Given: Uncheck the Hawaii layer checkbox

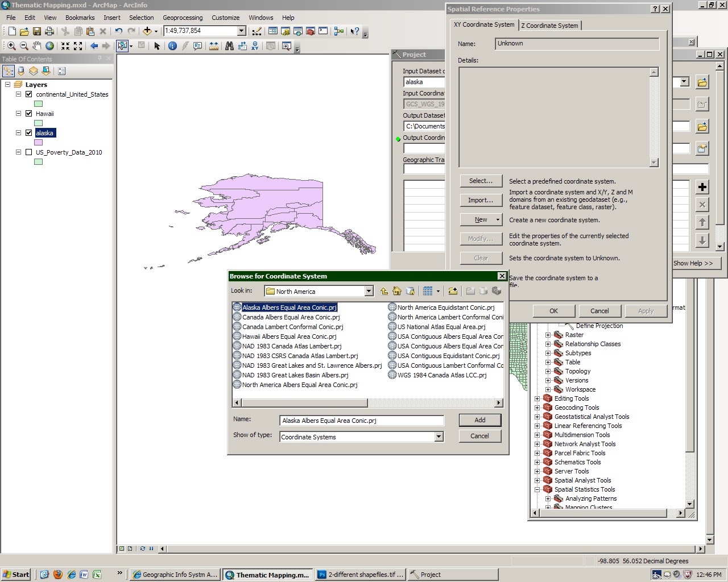Looking at the screenshot, I should coord(29,114).
